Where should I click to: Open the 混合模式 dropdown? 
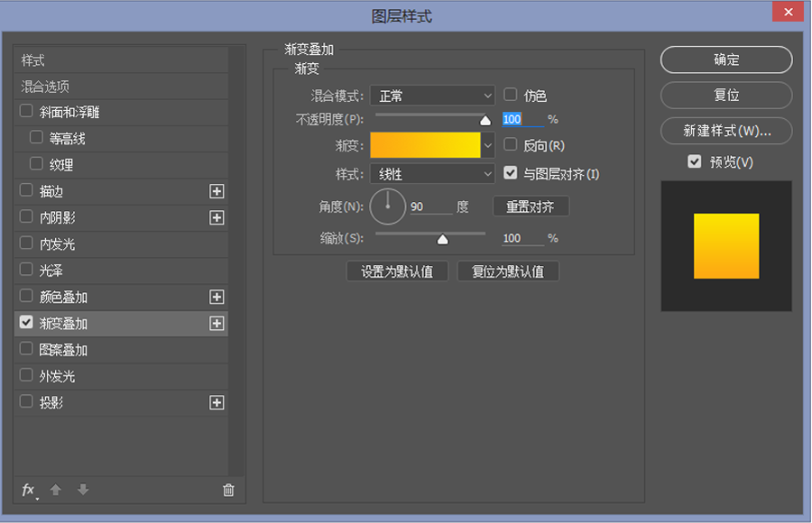432,96
